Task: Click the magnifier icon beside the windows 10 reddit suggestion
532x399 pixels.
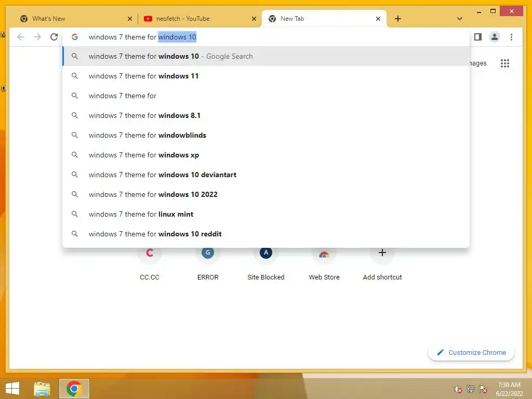Action: [x=75, y=234]
